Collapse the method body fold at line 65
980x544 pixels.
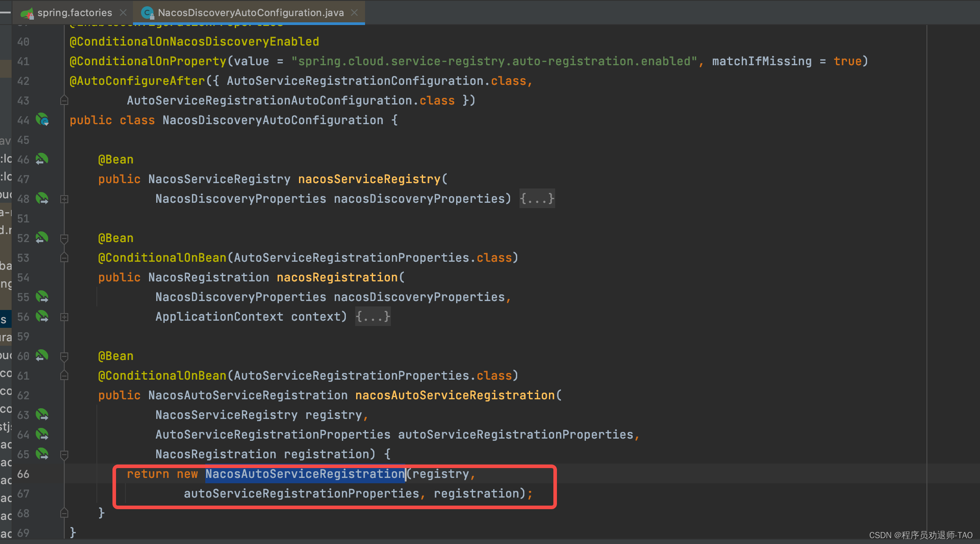click(64, 455)
